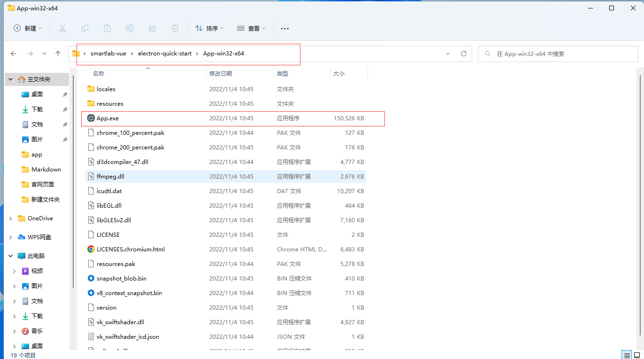Open the three-dots more options menu

285,28
